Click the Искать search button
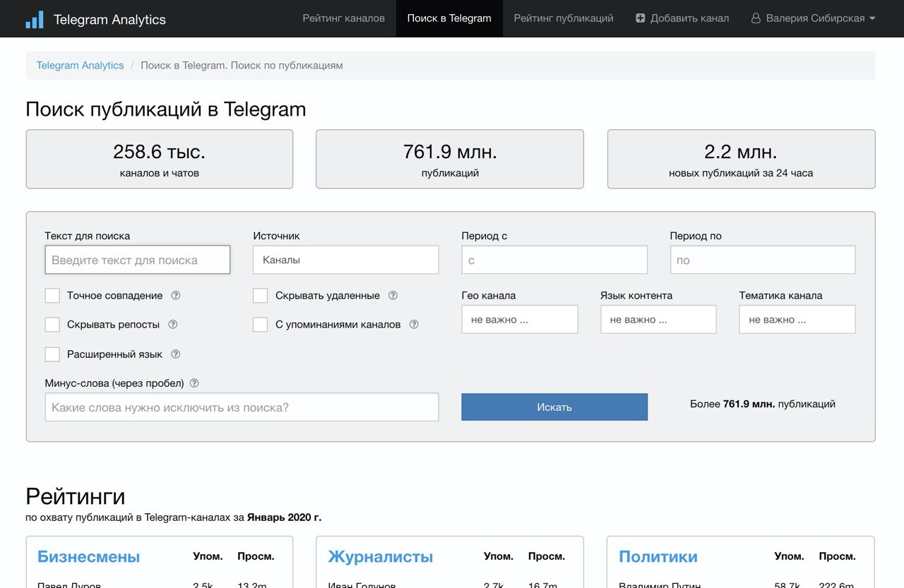This screenshot has width=904, height=588. [554, 407]
